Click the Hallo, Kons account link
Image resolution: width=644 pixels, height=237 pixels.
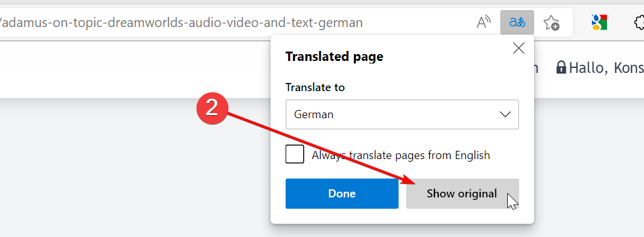599,67
